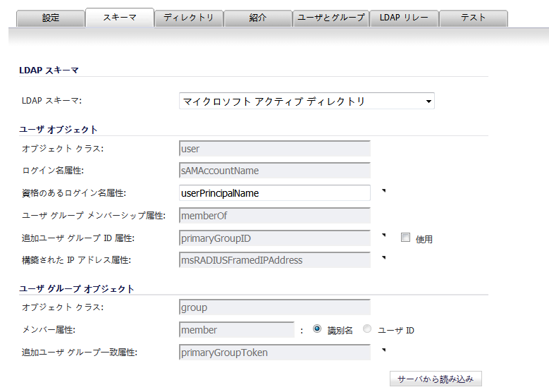Open the 設定 tab
This screenshot has height=392, width=549.
tap(51, 18)
